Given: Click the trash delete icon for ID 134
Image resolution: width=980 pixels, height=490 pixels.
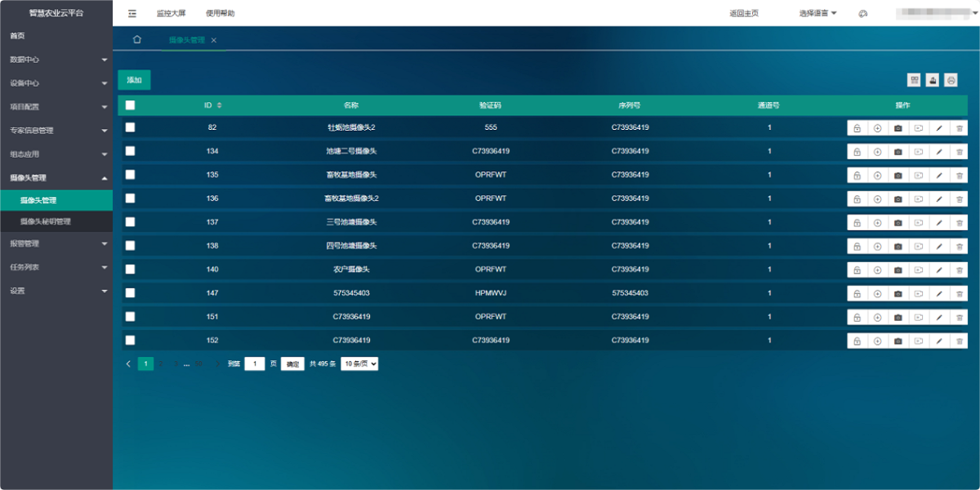Looking at the screenshot, I should coord(959,152).
